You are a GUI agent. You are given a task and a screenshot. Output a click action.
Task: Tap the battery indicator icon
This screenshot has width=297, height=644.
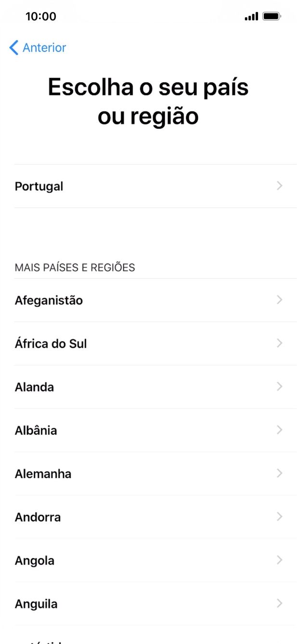click(272, 15)
